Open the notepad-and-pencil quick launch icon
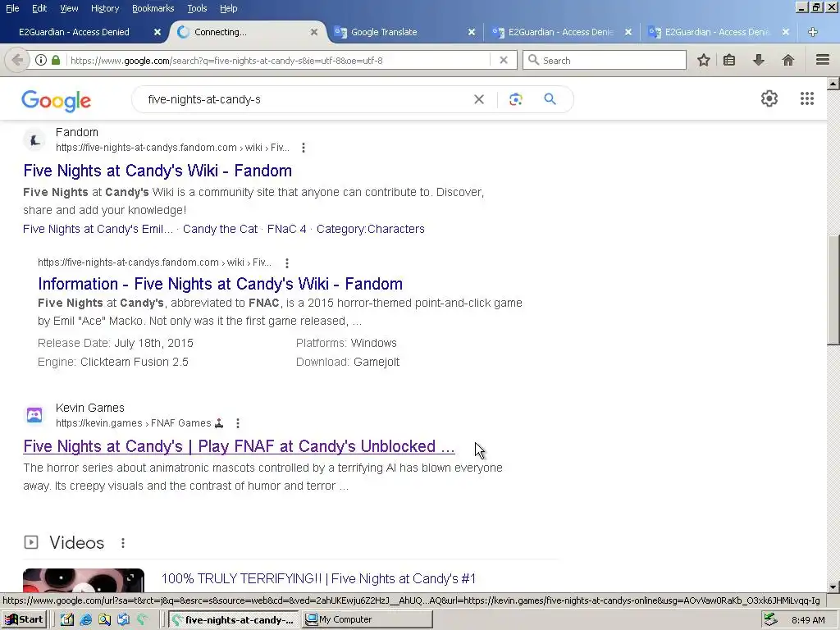The height and width of the screenshot is (630, 840). [67, 620]
